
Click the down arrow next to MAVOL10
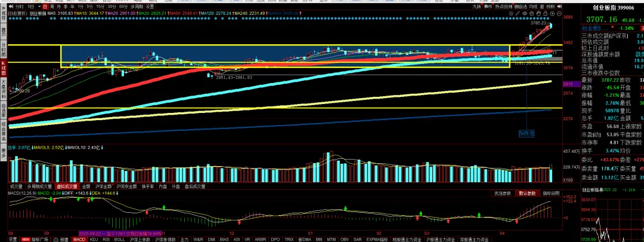pyautogui.click(x=103, y=148)
